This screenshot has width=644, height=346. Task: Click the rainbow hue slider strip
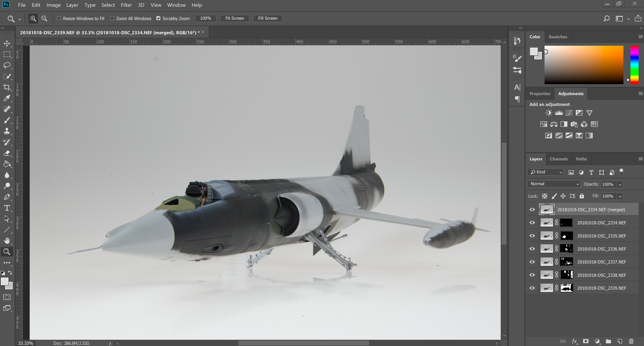click(x=634, y=65)
